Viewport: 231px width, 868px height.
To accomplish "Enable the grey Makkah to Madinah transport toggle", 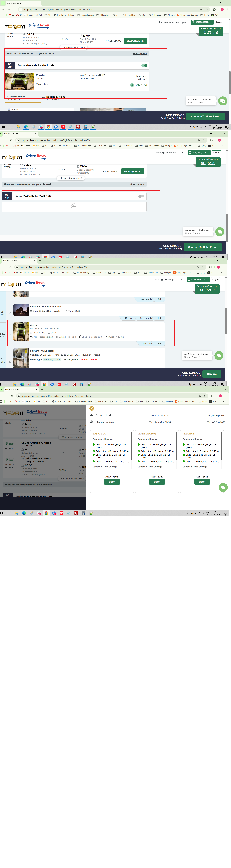I will [x=141, y=196].
